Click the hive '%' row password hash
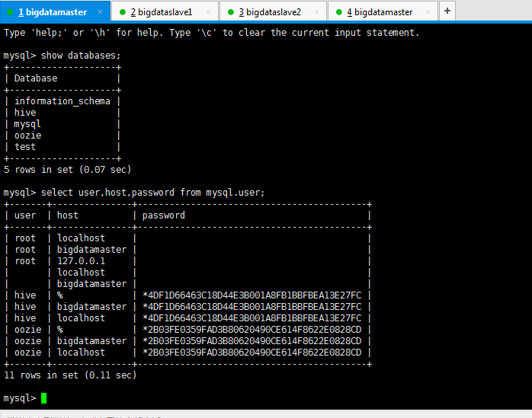This screenshot has height=418, width=532. pos(252,295)
